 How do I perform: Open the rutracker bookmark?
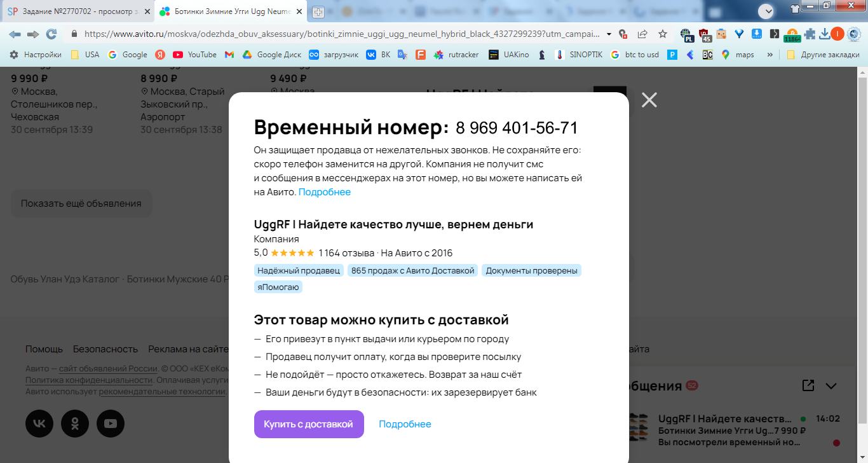pos(456,55)
